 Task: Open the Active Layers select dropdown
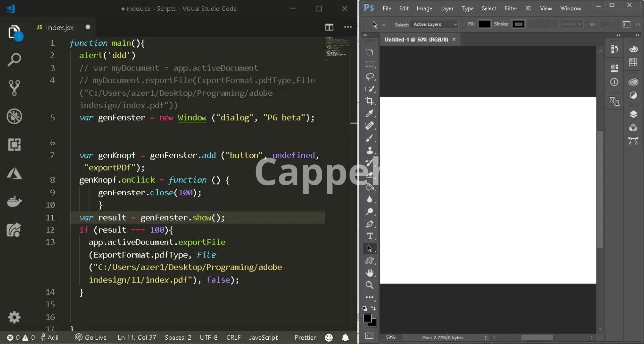tap(435, 24)
